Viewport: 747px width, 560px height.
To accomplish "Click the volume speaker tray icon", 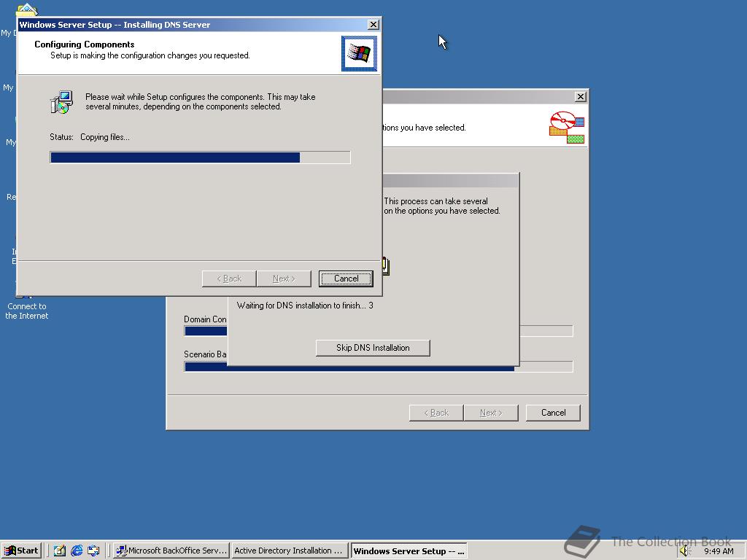I will (684, 551).
